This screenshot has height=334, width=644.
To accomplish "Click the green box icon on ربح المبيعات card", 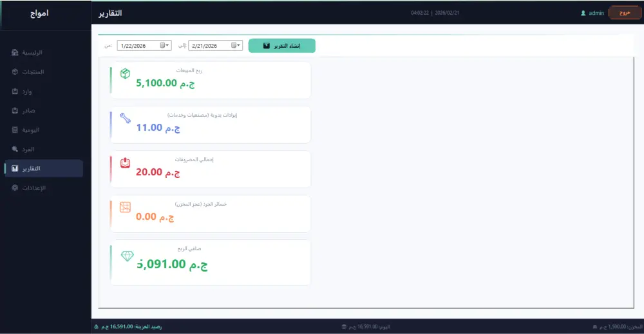I will (125, 74).
